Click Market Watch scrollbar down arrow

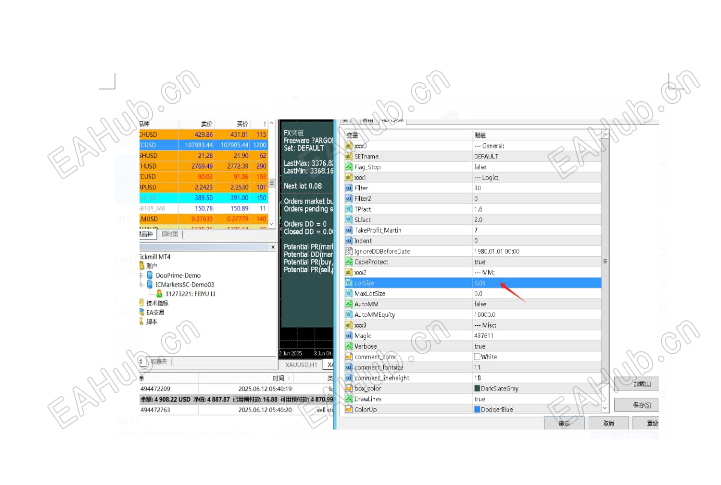(x=272, y=224)
